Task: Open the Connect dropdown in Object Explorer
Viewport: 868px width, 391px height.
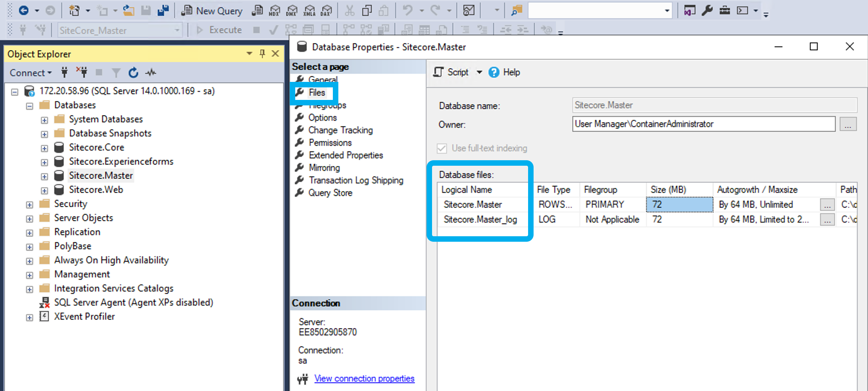Action: [x=31, y=72]
